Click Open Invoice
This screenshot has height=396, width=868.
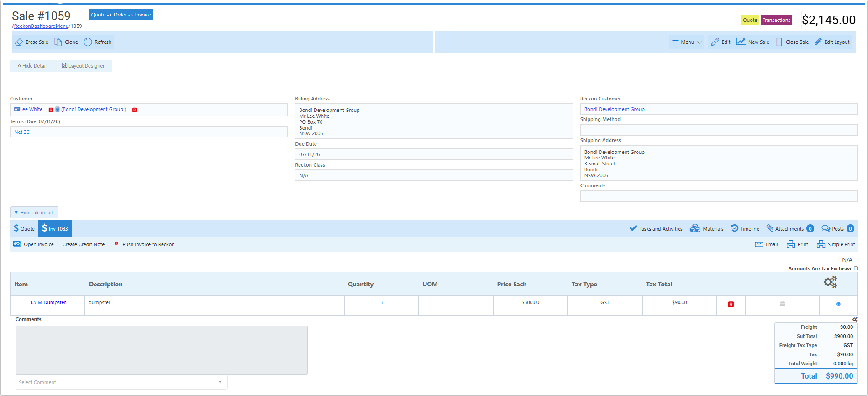33,244
